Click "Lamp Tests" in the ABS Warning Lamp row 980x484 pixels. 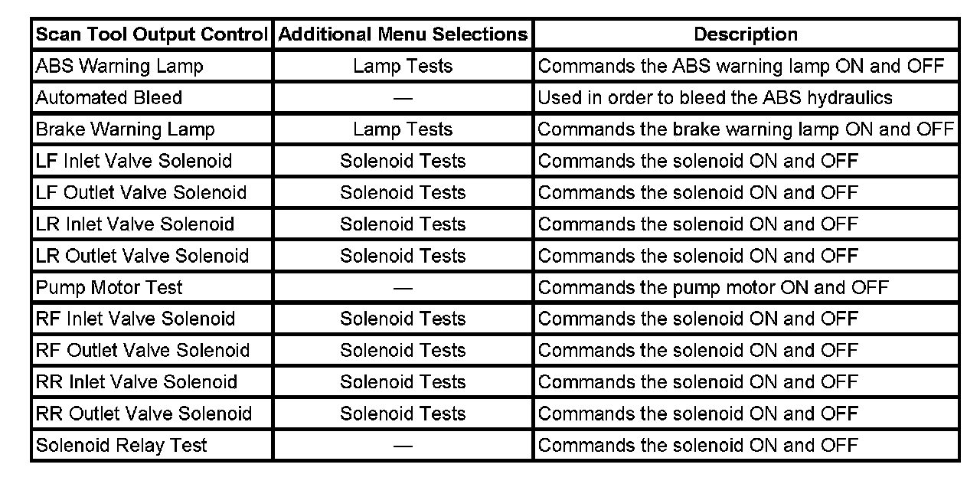click(x=403, y=66)
